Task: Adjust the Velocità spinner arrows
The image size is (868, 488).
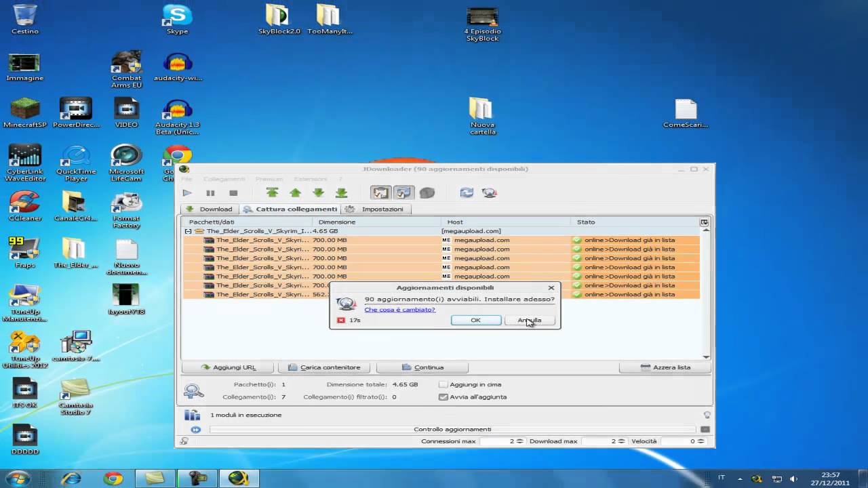Action: click(701, 441)
